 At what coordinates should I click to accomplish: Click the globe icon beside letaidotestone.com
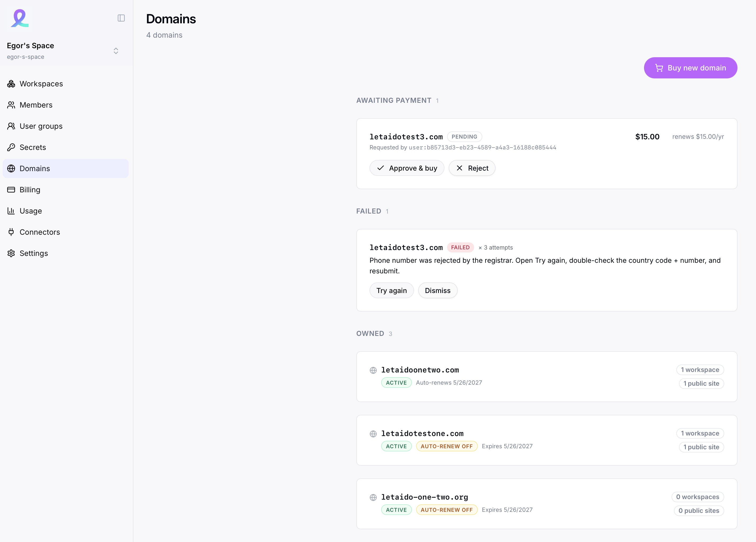pos(373,434)
